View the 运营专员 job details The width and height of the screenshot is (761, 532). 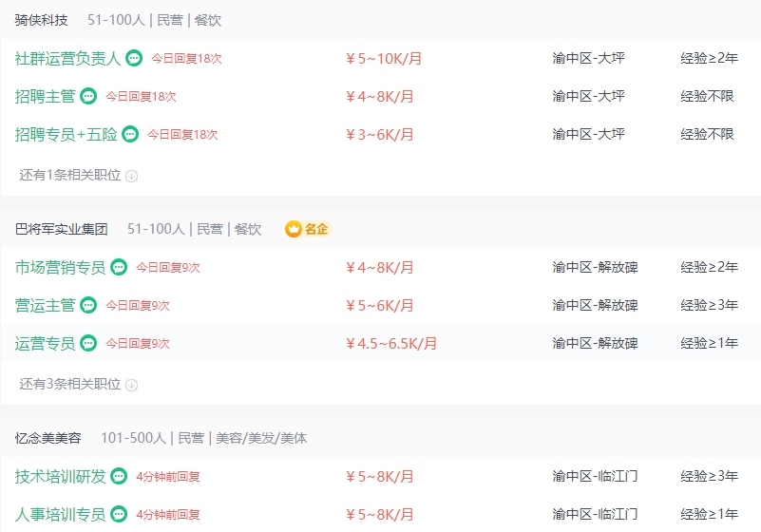(x=45, y=343)
